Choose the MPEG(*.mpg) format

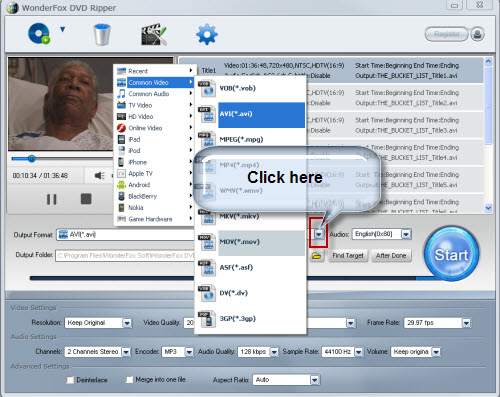[251, 139]
